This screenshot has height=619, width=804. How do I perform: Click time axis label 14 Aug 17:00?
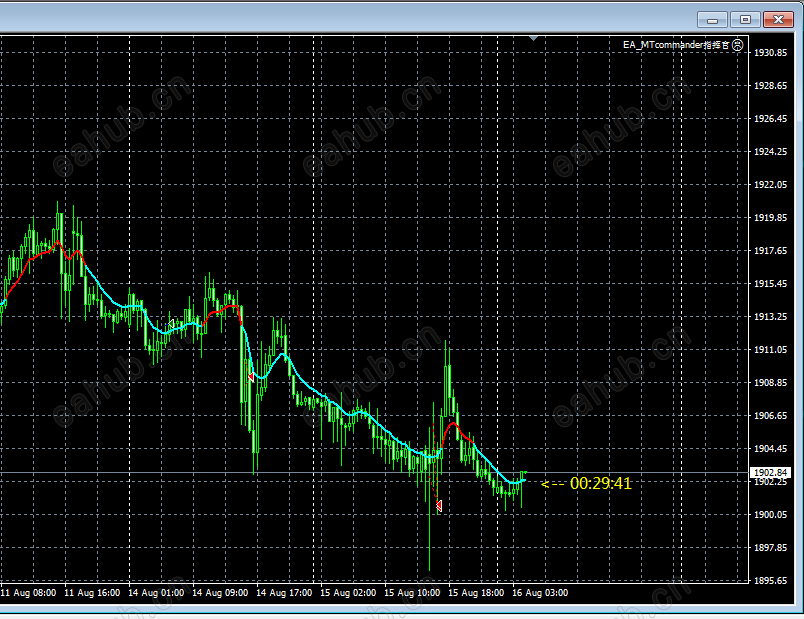coord(284,593)
